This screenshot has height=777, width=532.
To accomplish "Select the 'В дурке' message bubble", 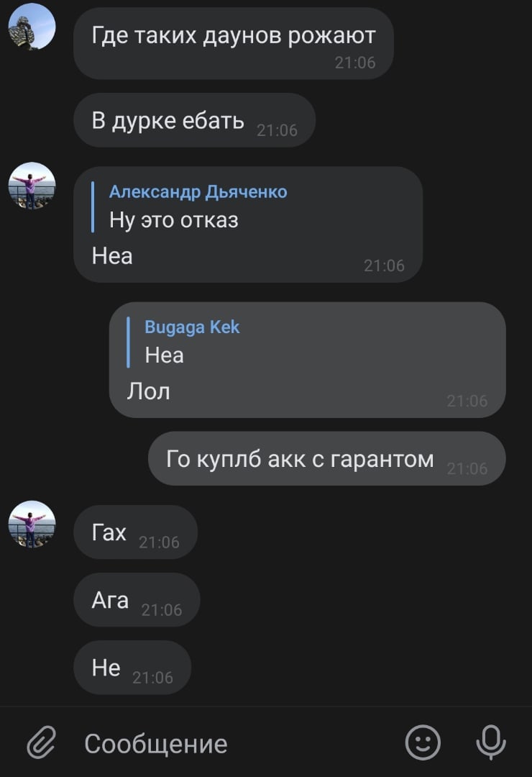I will tap(194, 120).
